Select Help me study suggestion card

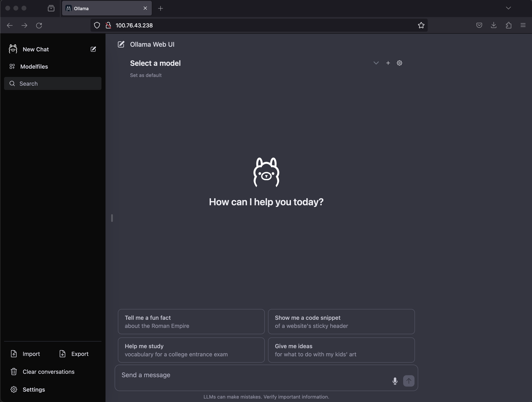click(191, 350)
